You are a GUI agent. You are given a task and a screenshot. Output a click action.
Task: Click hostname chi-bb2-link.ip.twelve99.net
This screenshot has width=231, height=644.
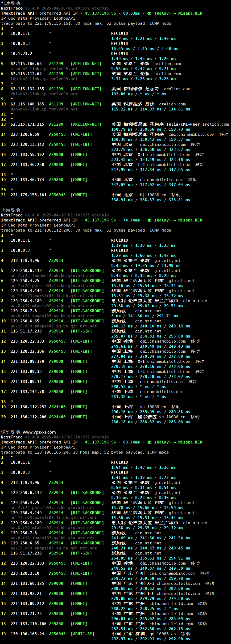point(44,94)
